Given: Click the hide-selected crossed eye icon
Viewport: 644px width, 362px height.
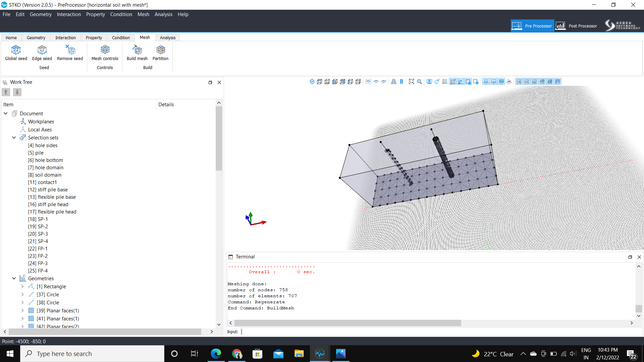Looking at the screenshot, I should tap(384, 81).
